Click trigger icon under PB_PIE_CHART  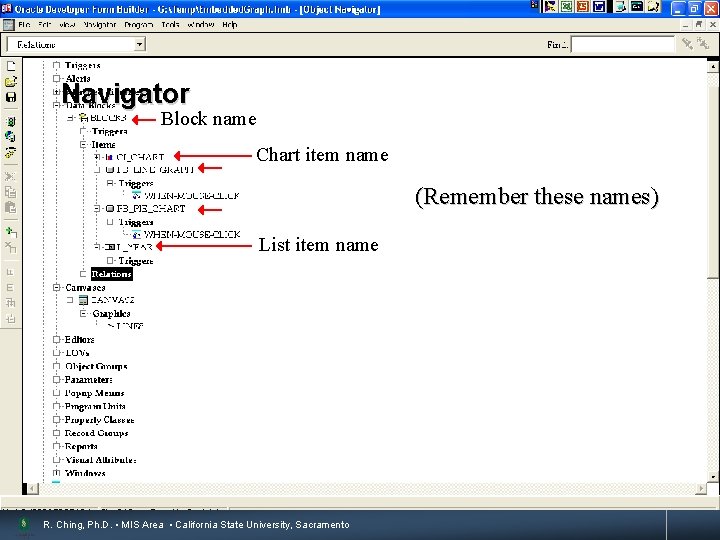pos(136,235)
